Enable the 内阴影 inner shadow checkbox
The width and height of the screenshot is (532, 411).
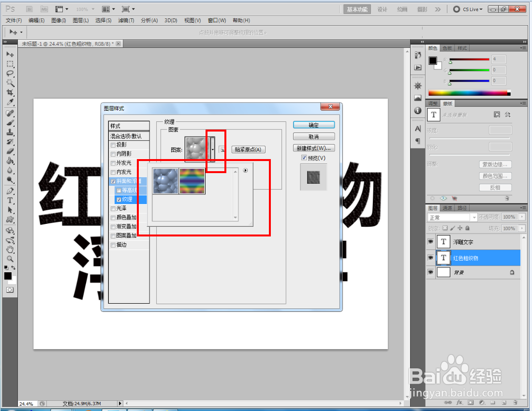(x=113, y=154)
